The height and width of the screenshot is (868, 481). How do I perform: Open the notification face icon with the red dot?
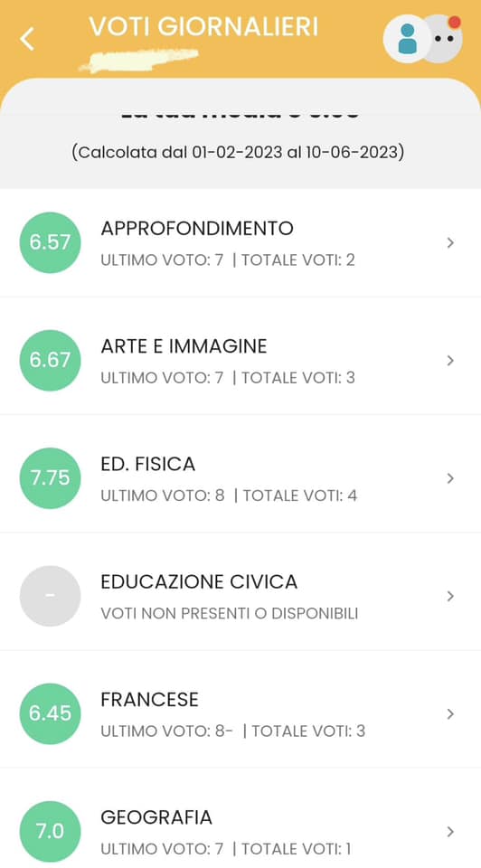pyautogui.click(x=444, y=38)
